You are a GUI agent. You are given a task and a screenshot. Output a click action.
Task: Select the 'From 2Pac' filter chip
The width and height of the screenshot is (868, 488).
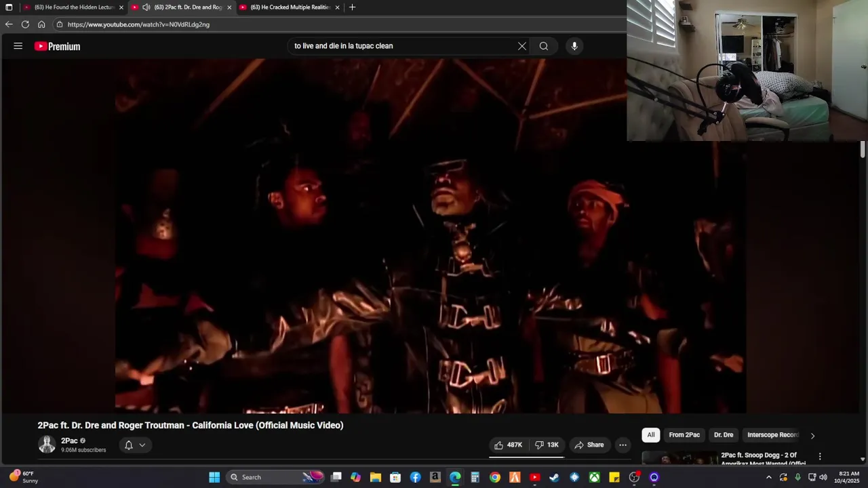pos(684,435)
